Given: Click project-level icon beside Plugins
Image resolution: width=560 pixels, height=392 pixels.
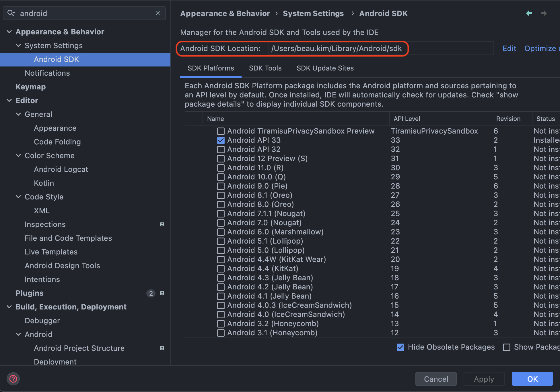Looking at the screenshot, I should pos(162,293).
